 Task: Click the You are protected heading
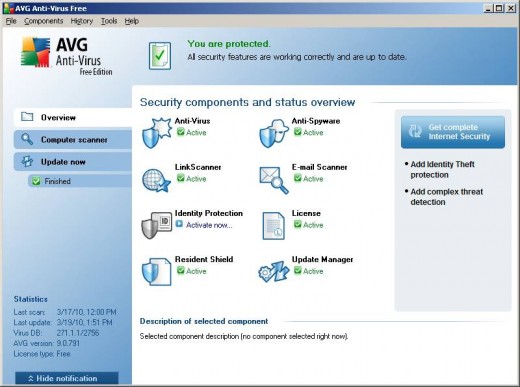coord(229,44)
